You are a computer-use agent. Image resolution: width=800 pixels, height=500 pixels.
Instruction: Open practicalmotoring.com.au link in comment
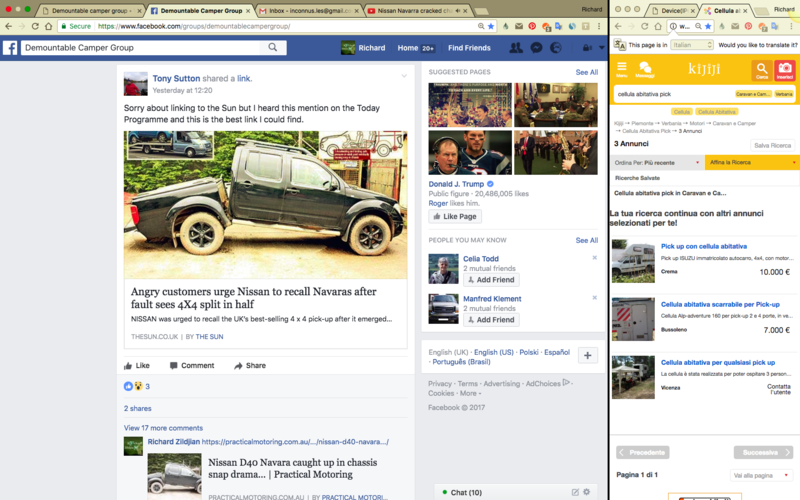point(295,441)
